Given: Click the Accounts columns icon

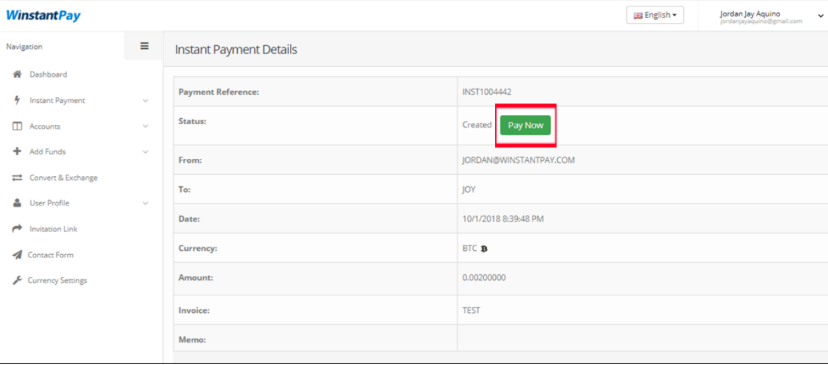Looking at the screenshot, I should (16, 126).
